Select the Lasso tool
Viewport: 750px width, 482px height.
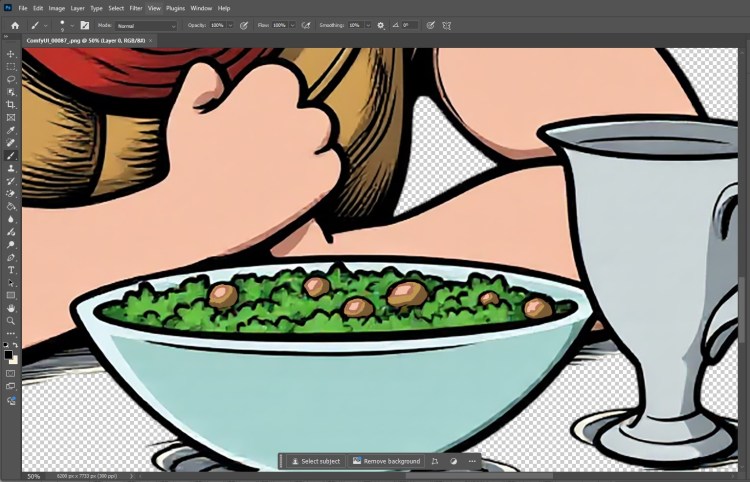pos(11,79)
